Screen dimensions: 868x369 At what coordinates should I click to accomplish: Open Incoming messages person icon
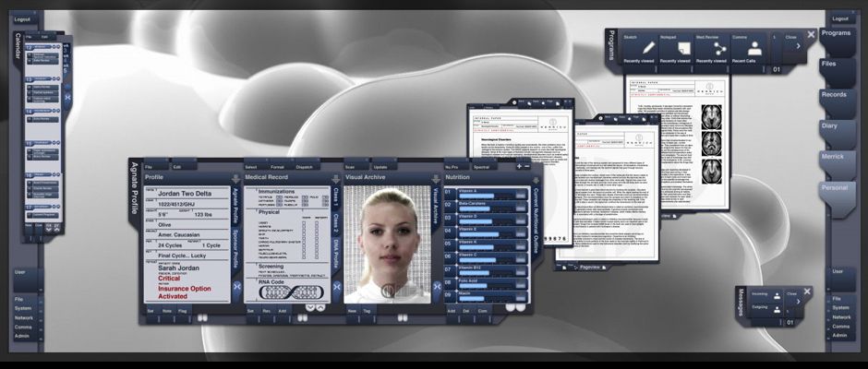(x=777, y=295)
